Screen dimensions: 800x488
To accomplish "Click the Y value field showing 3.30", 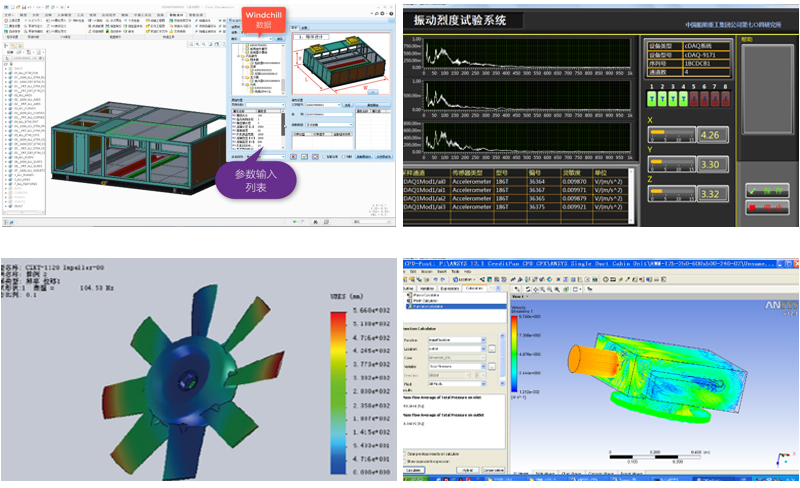I will point(712,164).
